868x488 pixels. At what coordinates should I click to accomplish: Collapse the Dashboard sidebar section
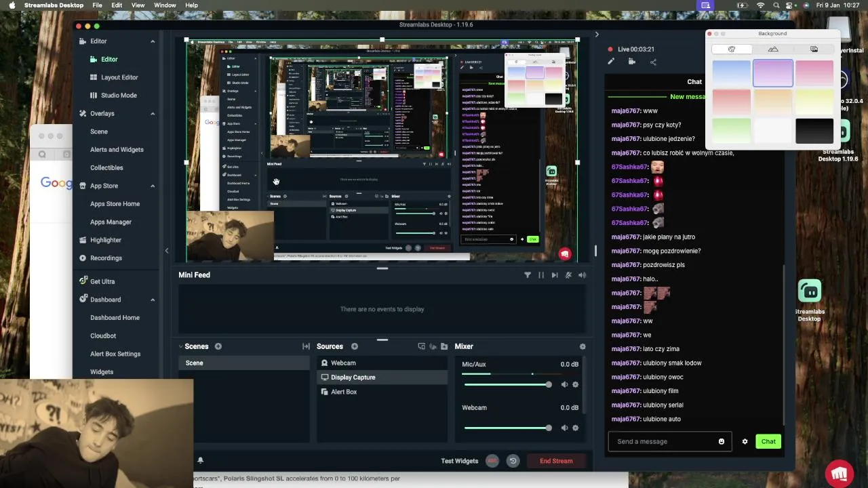(x=153, y=300)
